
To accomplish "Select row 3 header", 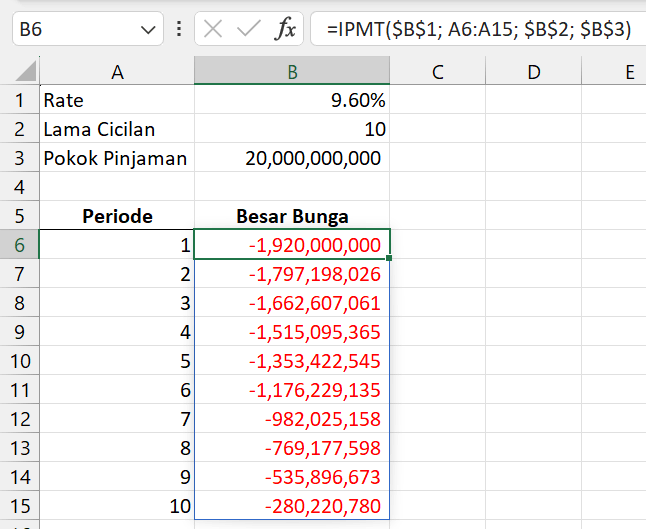I will coord(19,158).
